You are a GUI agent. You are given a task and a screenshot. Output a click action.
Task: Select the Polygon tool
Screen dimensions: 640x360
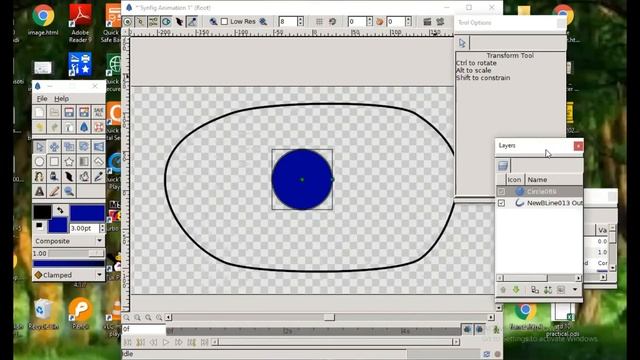pos(98,162)
